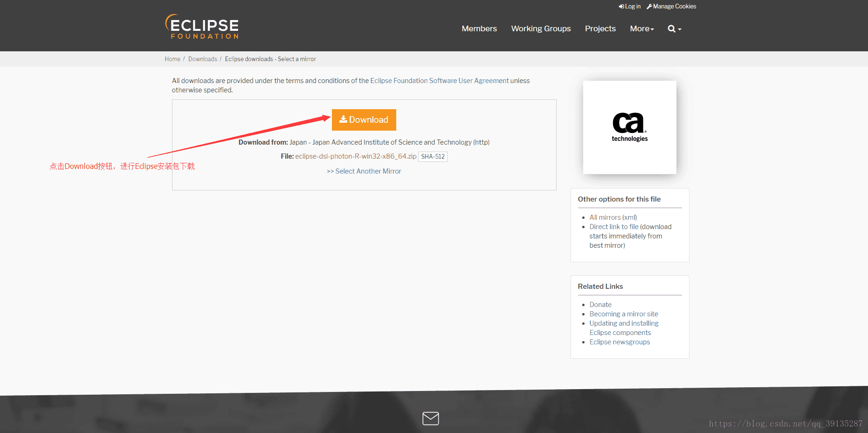
Task: Click the orange Download button
Action: pos(364,120)
